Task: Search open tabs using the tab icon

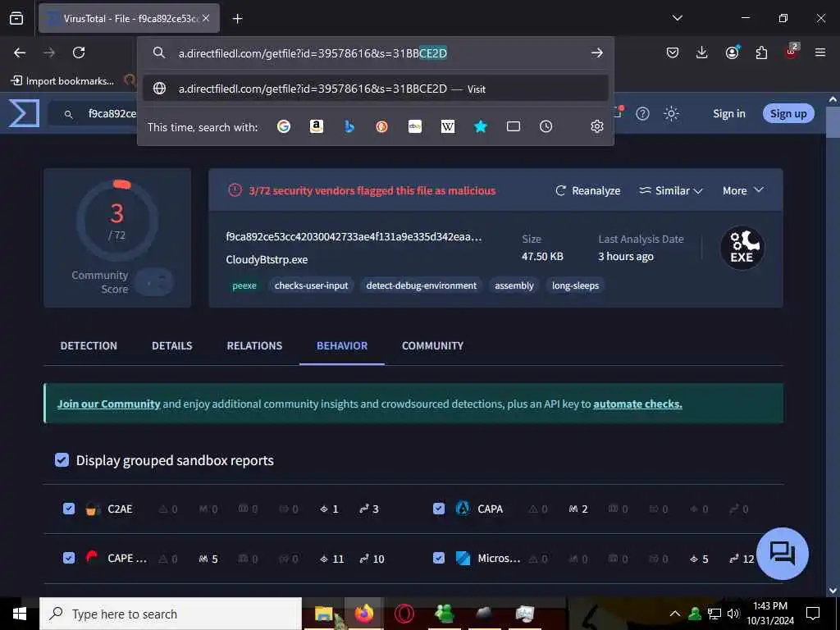Action: pos(514,126)
